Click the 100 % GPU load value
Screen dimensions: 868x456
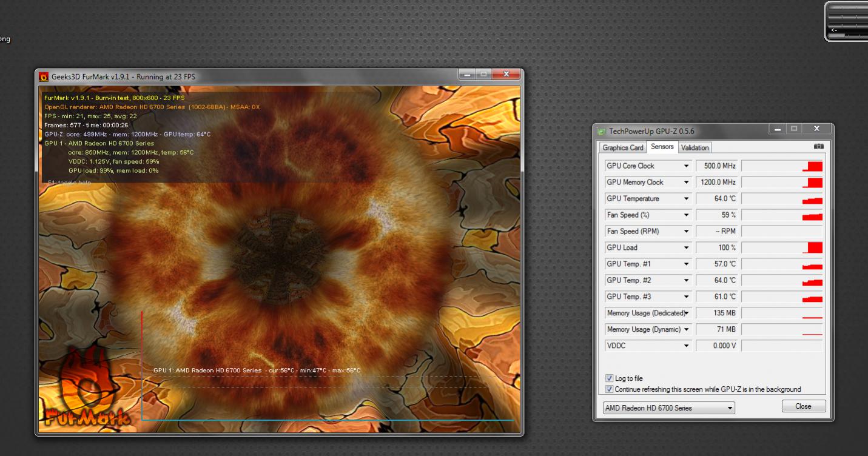717,248
